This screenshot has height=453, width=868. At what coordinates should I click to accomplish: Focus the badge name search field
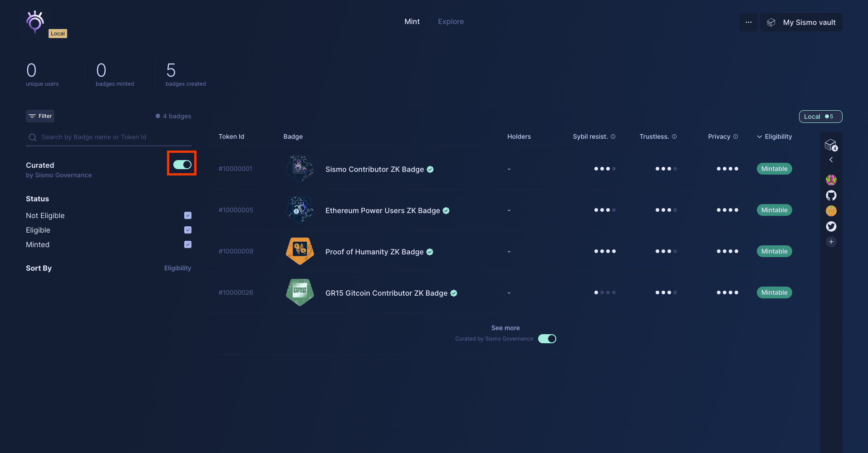(x=109, y=137)
